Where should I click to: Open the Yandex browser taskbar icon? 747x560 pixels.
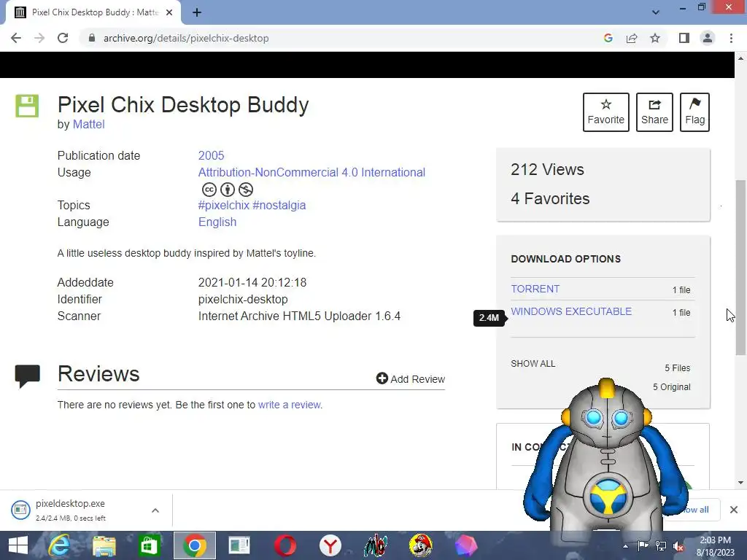pos(330,545)
